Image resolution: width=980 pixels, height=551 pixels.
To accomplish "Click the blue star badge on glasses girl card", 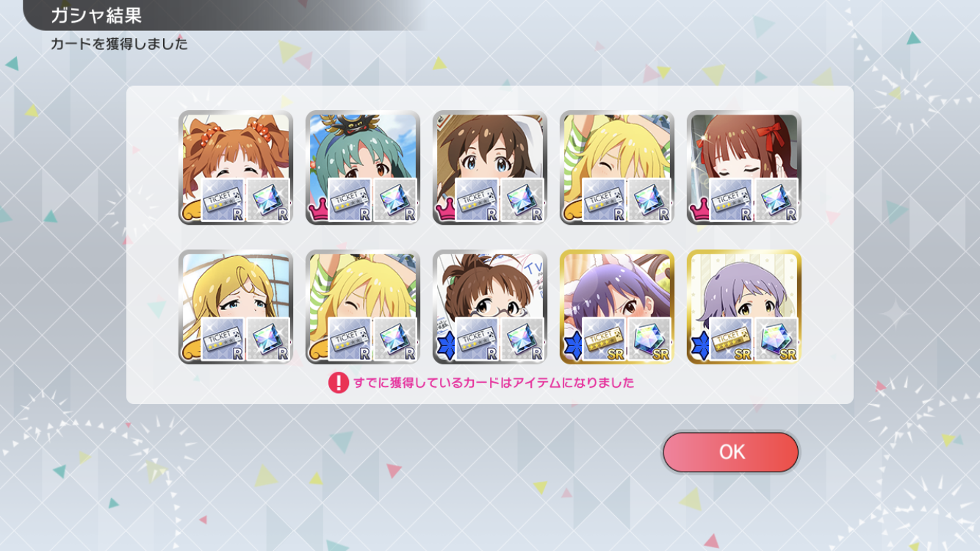I will point(446,347).
